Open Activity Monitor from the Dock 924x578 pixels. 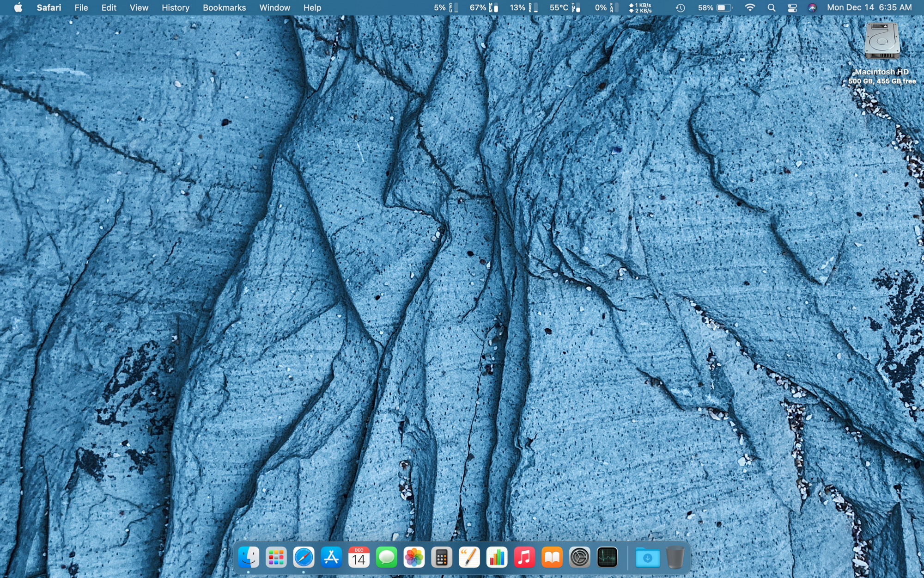coord(607,557)
